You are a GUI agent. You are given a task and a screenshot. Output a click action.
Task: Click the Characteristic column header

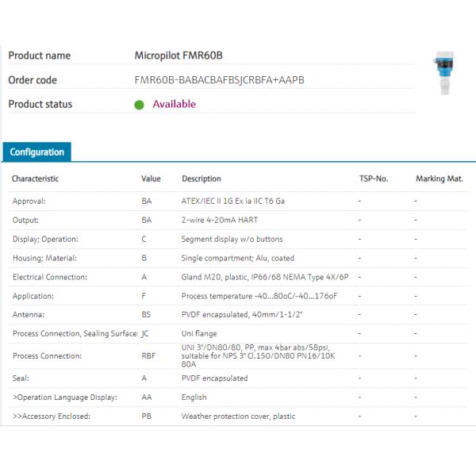point(36,179)
